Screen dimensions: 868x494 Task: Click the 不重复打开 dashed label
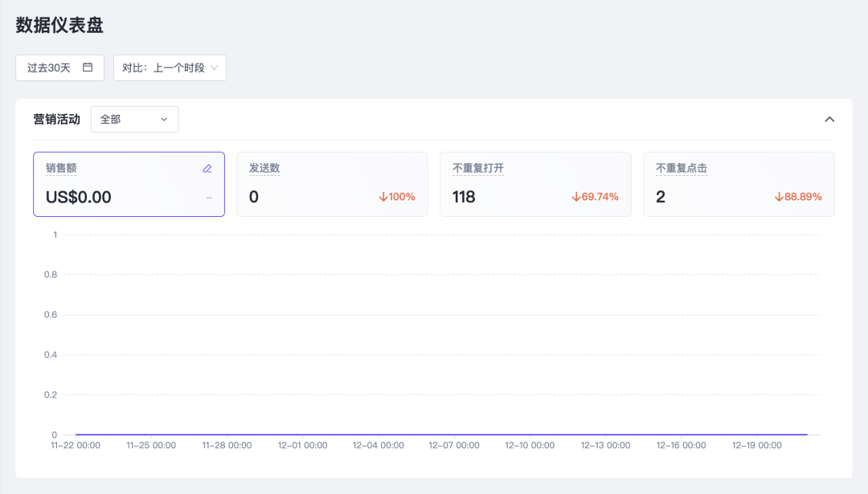tap(478, 169)
